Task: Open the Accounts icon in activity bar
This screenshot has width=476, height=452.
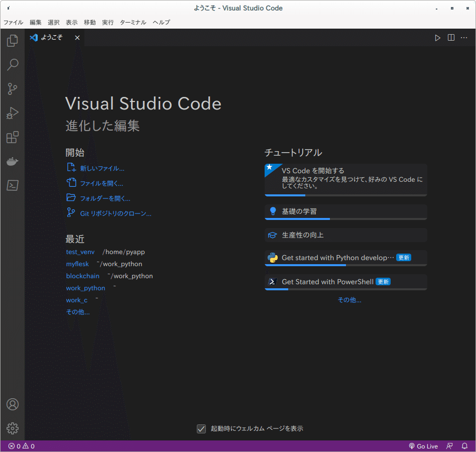Action: click(x=13, y=404)
